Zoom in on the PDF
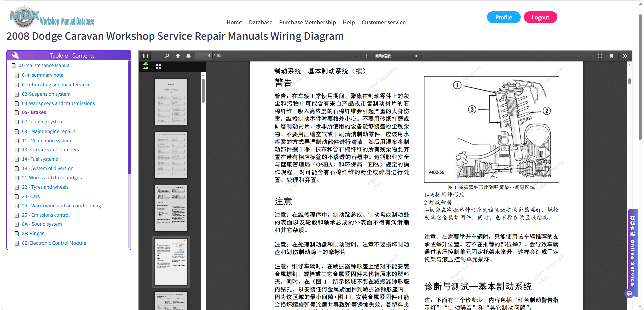Image resolution: width=644 pixels, height=310 pixels. click(367, 56)
